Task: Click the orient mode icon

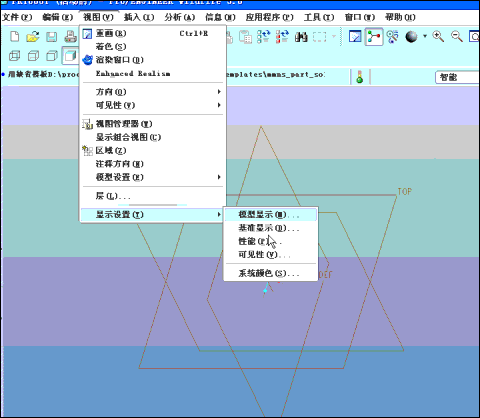Action: click(x=393, y=36)
